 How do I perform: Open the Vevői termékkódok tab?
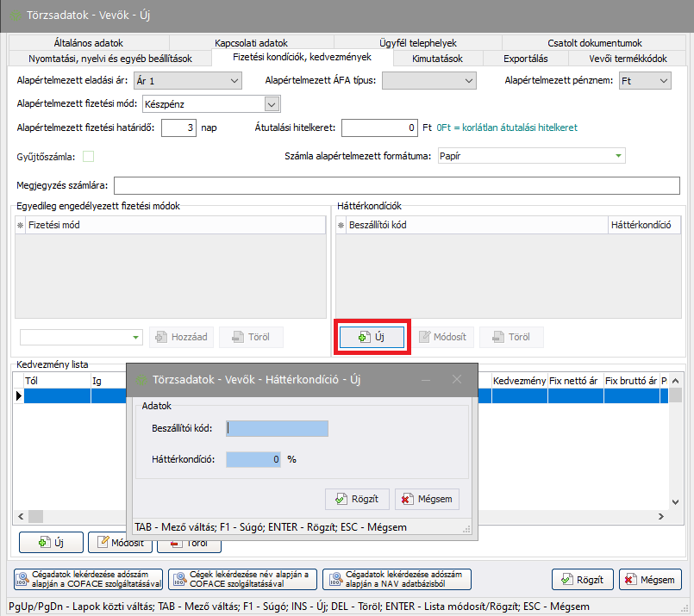point(628,59)
